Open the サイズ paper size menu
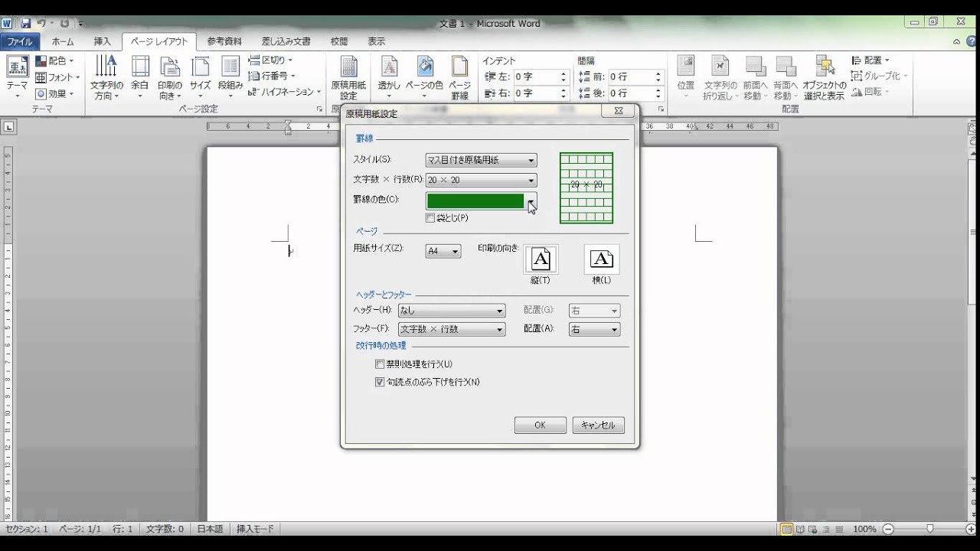980x551 pixels. point(200,77)
